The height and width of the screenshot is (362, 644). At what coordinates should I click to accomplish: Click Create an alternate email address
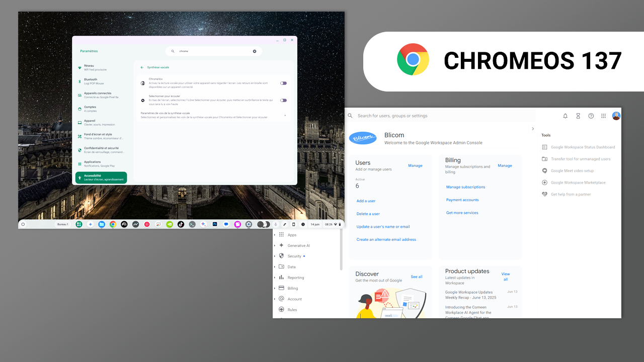tap(386, 240)
